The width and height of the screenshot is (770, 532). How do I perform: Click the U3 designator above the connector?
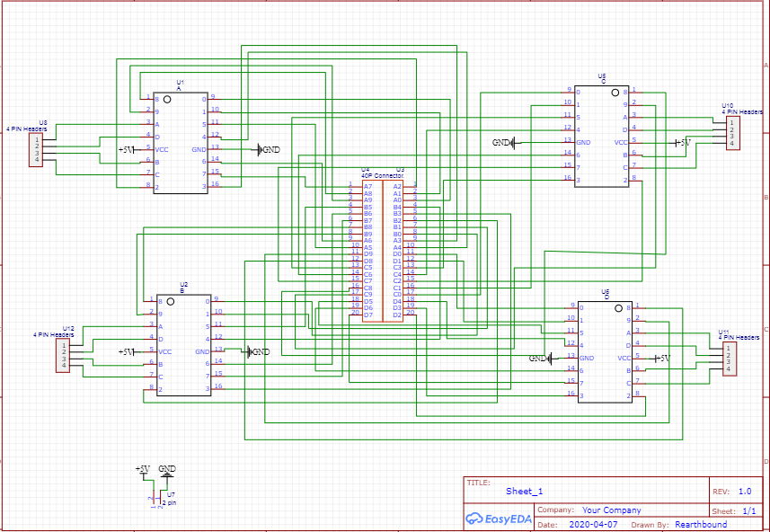click(x=400, y=170)
